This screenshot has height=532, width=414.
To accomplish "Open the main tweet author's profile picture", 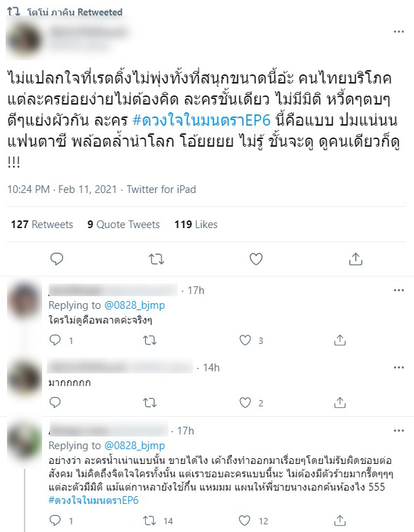I will click(24, 41).
